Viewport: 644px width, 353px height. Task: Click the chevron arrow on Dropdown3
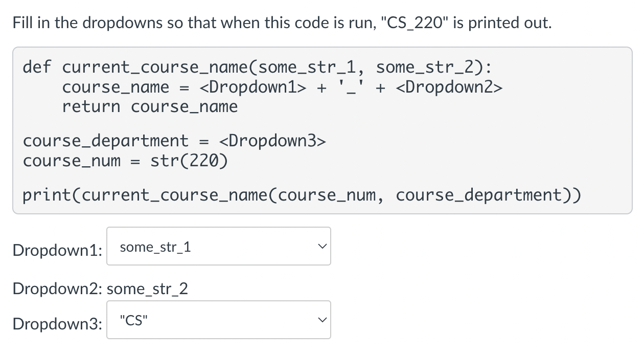[322, 320]
